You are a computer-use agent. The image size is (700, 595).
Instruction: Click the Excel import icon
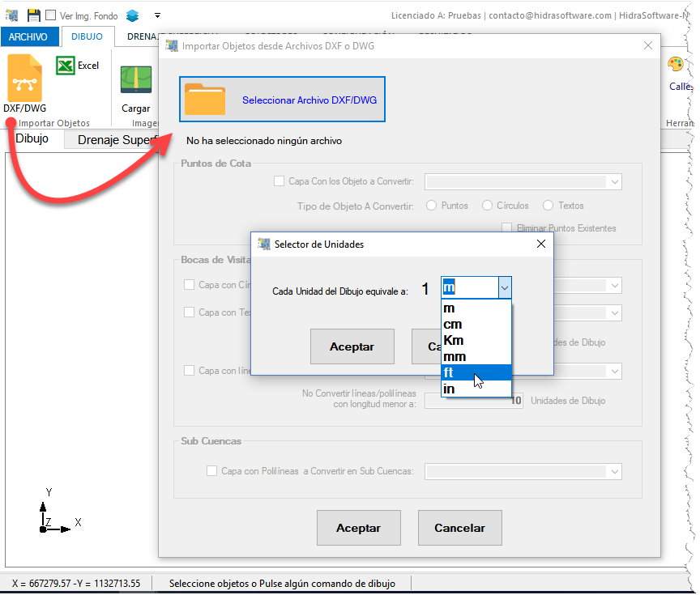[66, 66]
